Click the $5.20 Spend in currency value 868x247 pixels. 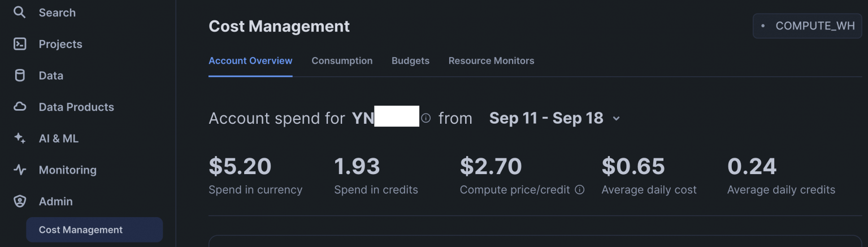240,166
